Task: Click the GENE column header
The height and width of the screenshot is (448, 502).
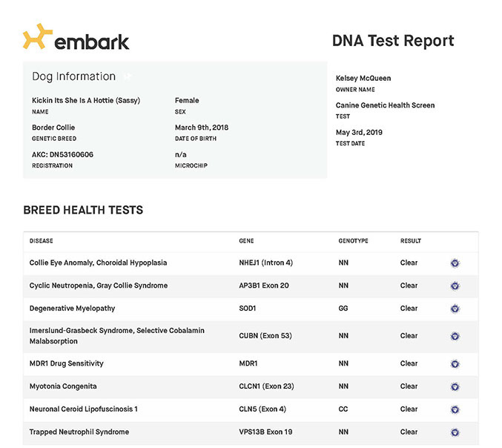Action: coord(246,241)
